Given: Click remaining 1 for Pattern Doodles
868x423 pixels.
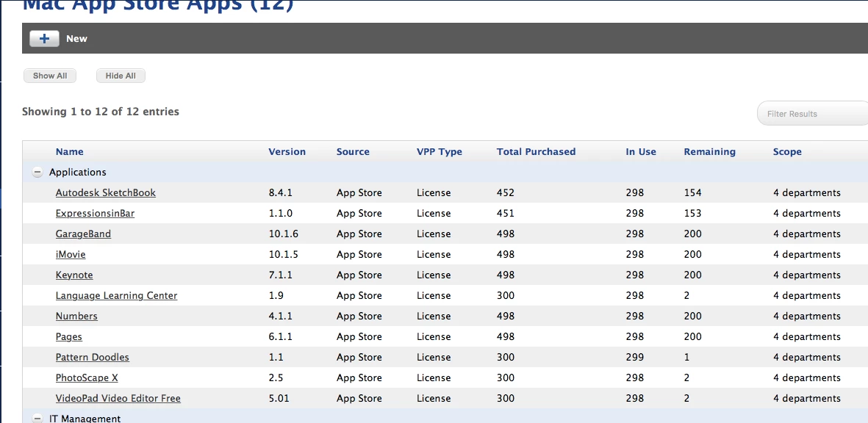Looking at the screenshot, I should [687, 357].
